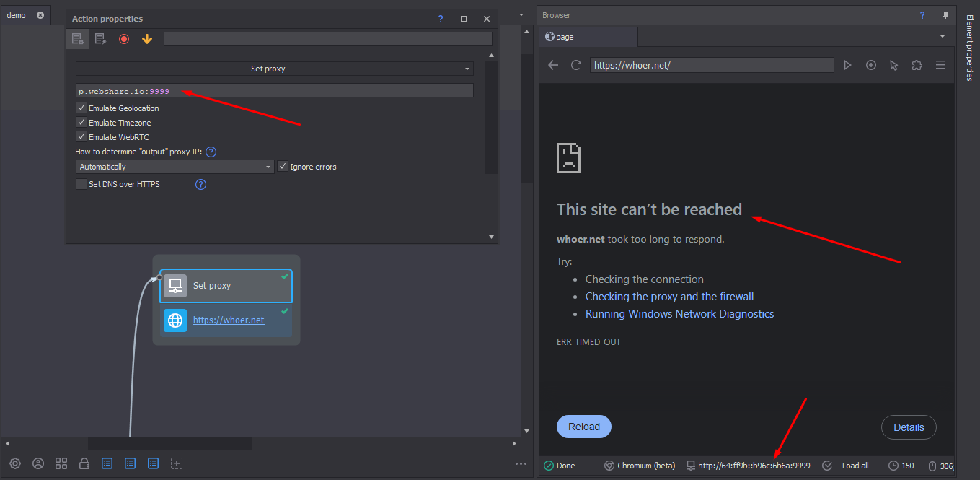The image size is (980, 480).
Task: Click help icon beside output proxy IP label
Action: pyautogui.click(x=211, y=152)
